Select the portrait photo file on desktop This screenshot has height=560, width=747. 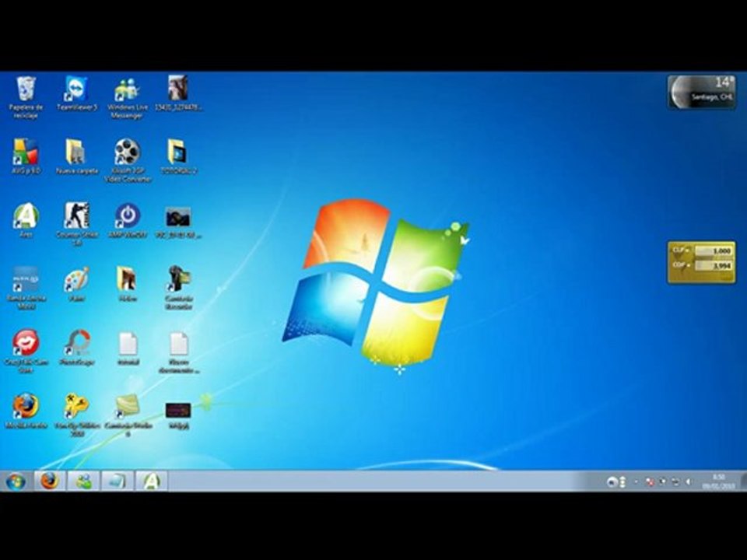pos(178,93)
